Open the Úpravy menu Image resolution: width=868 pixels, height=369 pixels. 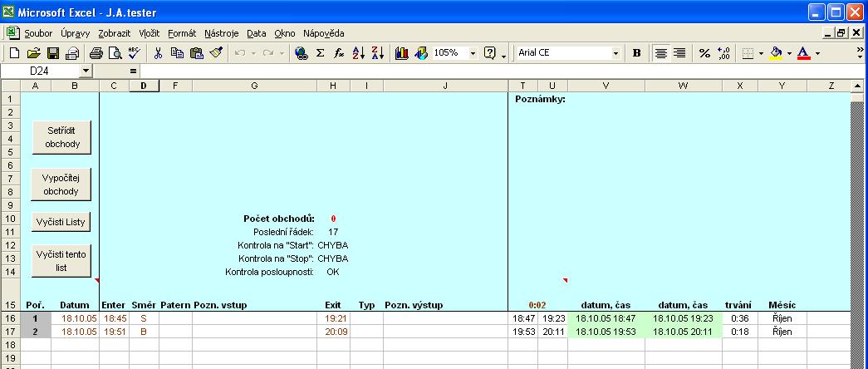(x=76, y=33)
